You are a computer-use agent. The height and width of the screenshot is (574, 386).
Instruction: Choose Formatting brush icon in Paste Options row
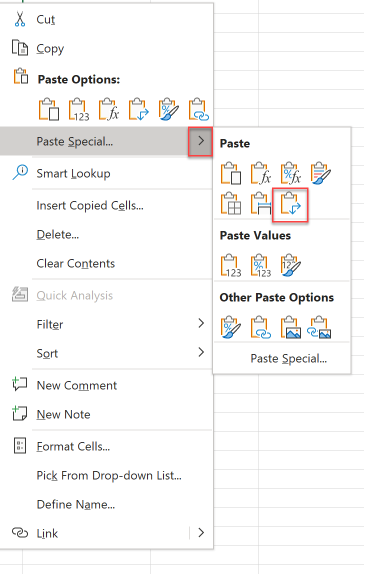169,109
